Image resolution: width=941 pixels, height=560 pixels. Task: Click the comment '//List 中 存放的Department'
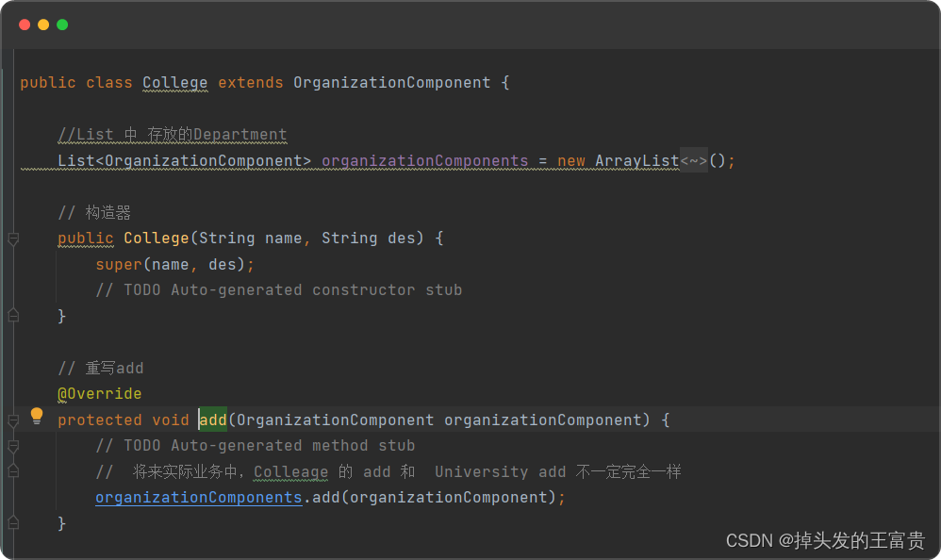[x=173, y=135]
